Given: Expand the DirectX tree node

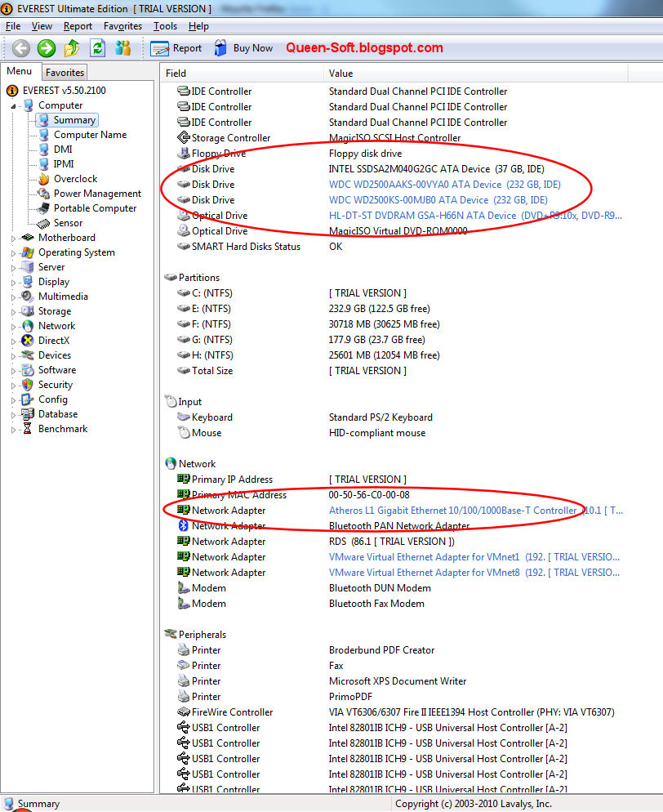Looking at the screenshot, I should [x=13, y=341].
